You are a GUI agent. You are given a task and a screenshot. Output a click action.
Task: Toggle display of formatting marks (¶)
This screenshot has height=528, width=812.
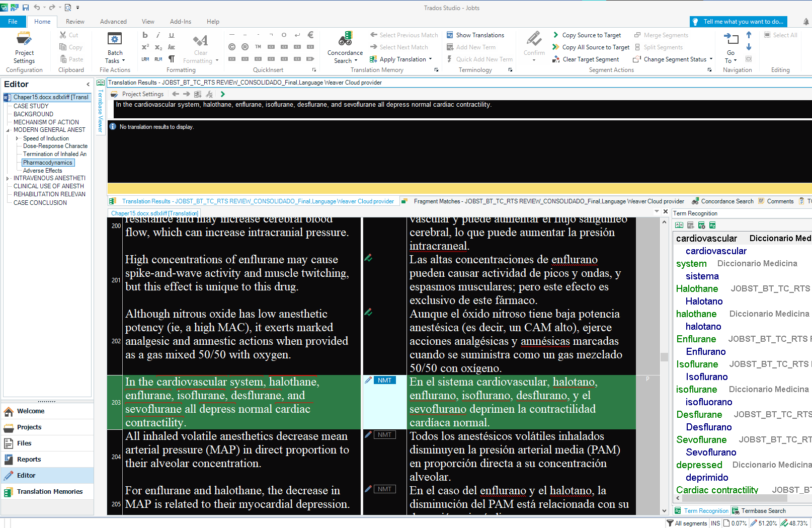[x=172, y=59]
